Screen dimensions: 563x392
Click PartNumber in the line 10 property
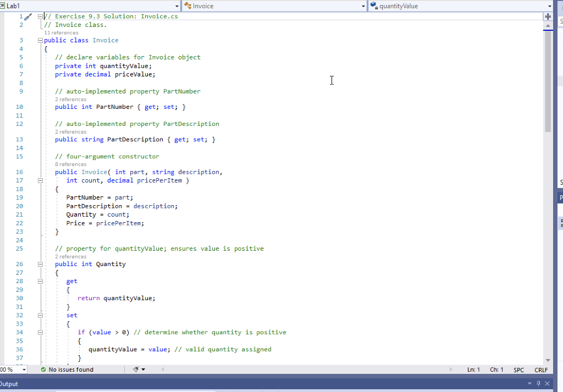coord(114,107)
